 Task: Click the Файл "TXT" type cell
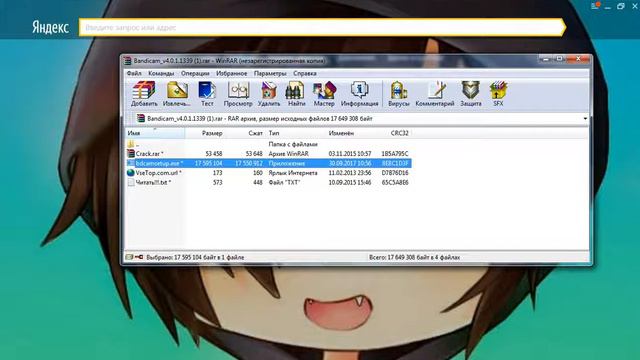coord(284,182)
